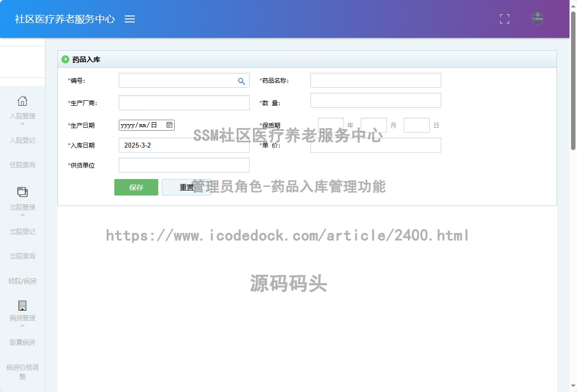This screenshot has height=392, width=577.
Task: Click the 出院管理 sidebar icon
Action: 22,192
